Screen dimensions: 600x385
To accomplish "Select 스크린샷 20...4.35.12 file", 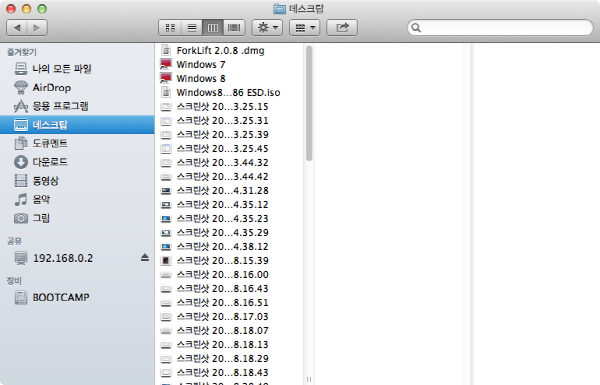I will coord(230,204).
